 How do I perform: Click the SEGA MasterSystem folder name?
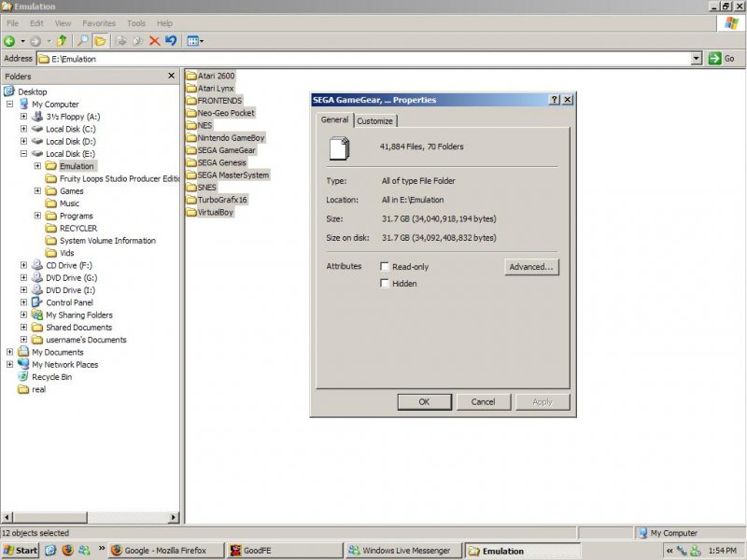pos(233,175)
